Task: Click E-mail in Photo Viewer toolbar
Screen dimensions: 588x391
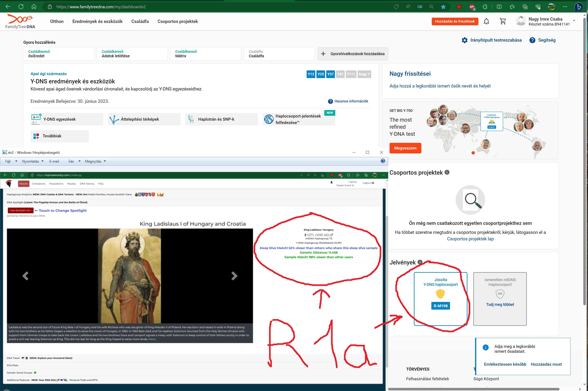Action: click(x=54, y=161)
